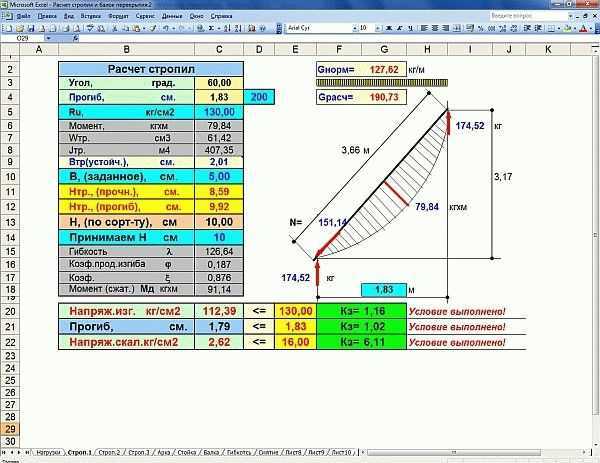Select the angle value cell 60,00
This screenshot has width=600, height=463.
(x=219, y=83)
